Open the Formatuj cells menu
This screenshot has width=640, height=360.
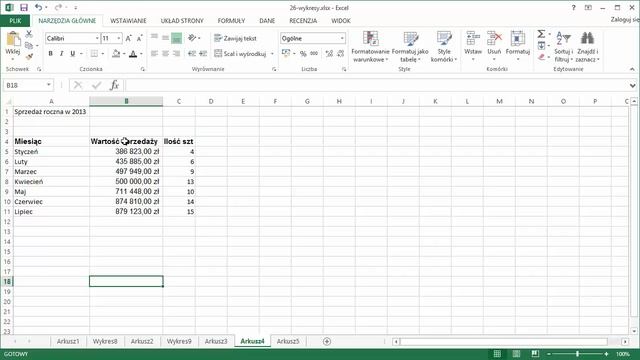point(518,46)
